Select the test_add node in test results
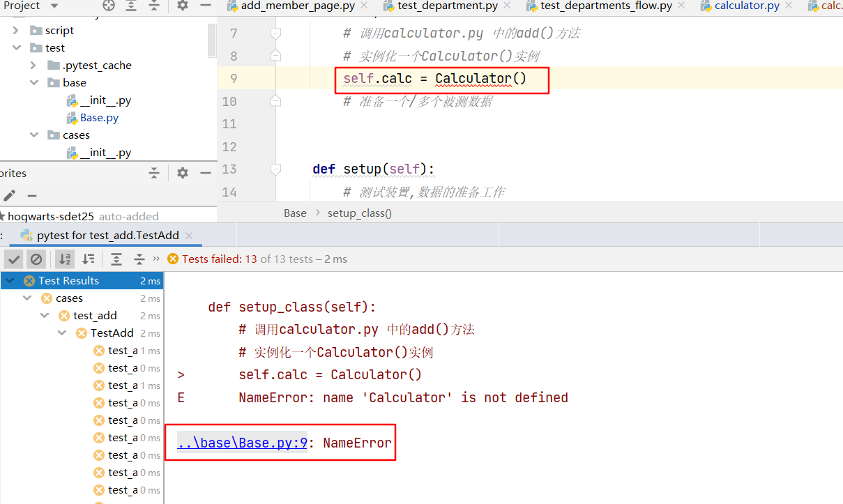Viewport: 843px width, 504px height. tap(95, 316)
